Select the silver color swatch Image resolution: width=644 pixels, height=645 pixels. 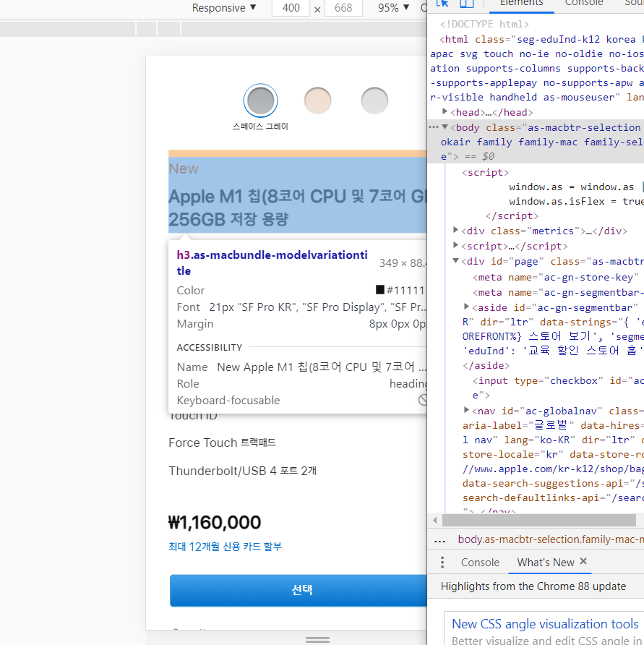click(x=374, y=101)
